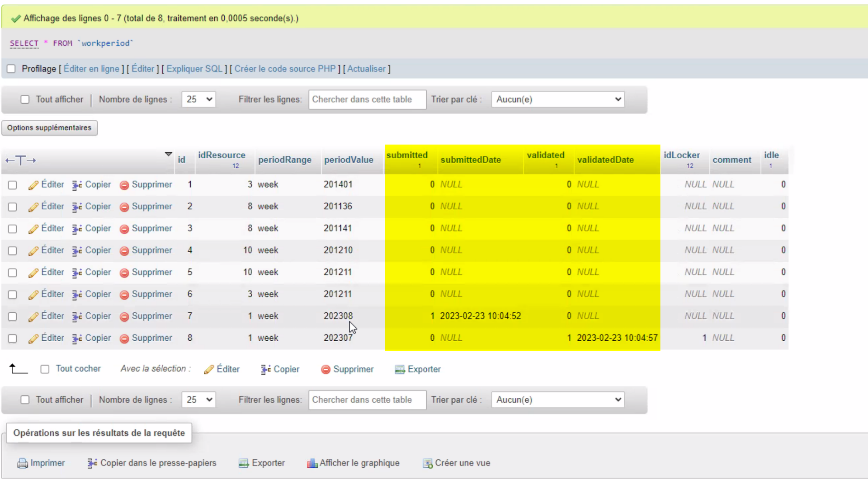Click the red Supprimer icon for selection

[x=325, y=370]
